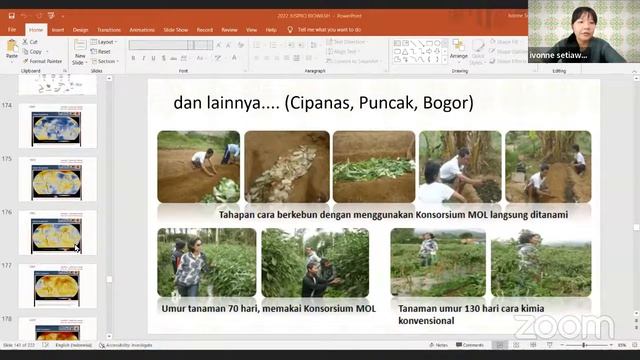
Task: Increase the font size
Action: pyautogui.click(x=219, y=45)
